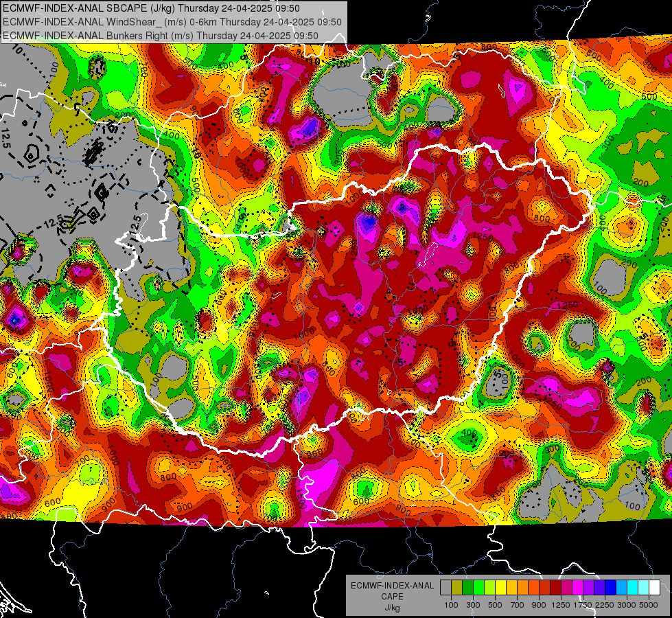
Task: Click the Bunkers Right (m/s) header line
Action: click(x=161, y=36)
